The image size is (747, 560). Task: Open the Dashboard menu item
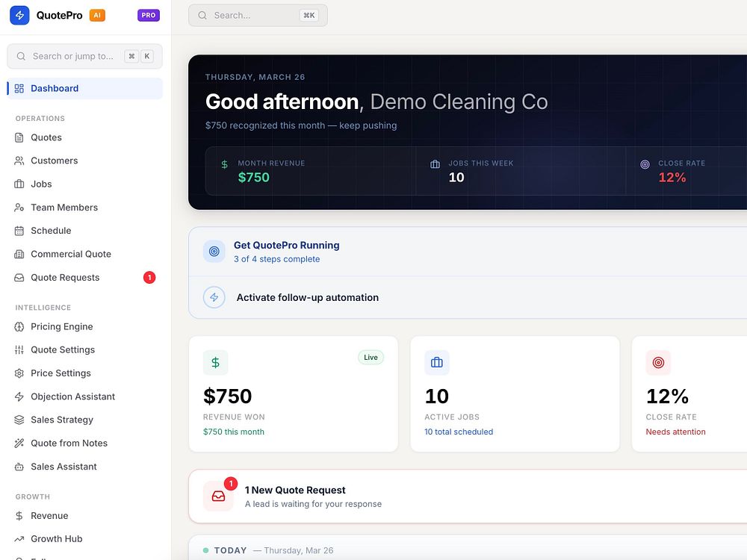[x=85, y=89]
